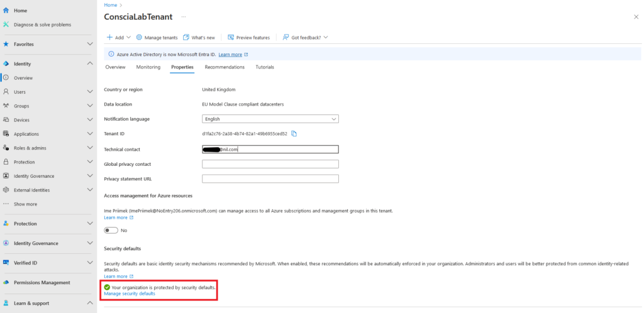This screenshot has width=644, height=313.
Task: Click the Home breadcrumb link
Action: click(111, 5)
